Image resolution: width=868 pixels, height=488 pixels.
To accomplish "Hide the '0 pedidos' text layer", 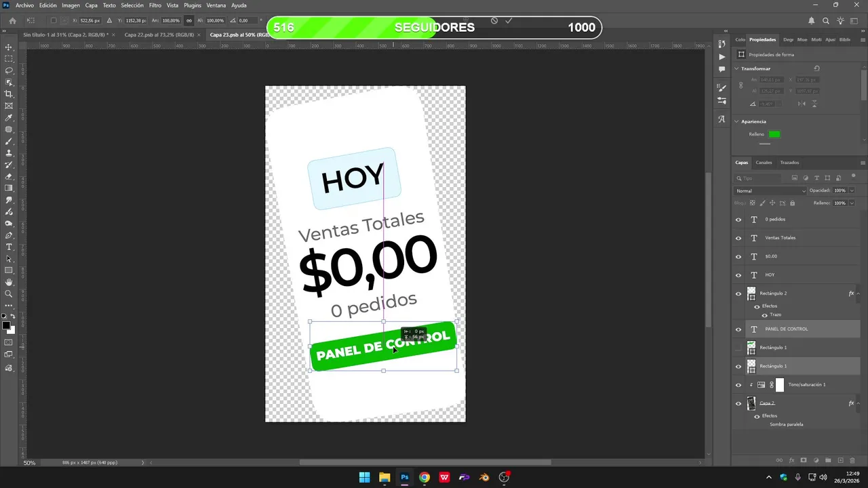I will 738,220.
